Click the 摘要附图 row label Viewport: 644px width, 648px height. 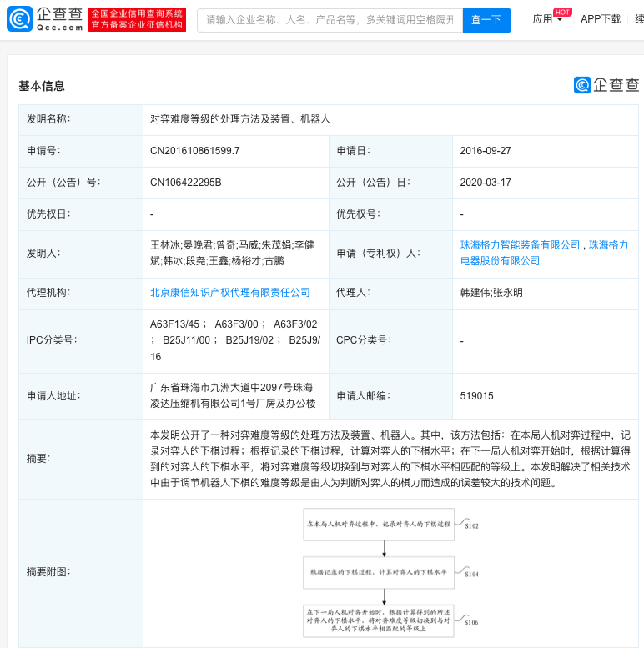[48, 572]
